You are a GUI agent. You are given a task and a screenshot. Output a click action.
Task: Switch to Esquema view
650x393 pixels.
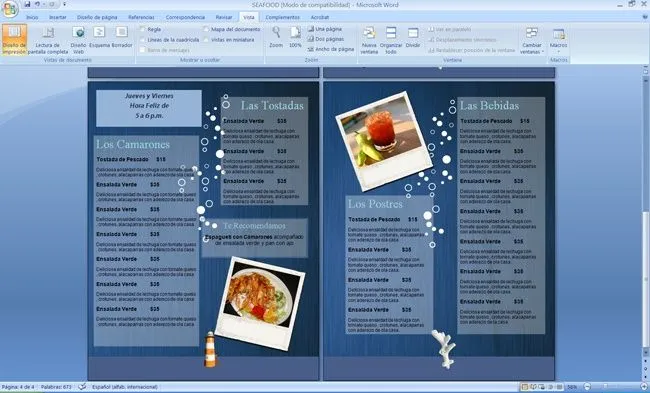pyautogui.click(x=99, y=37)
